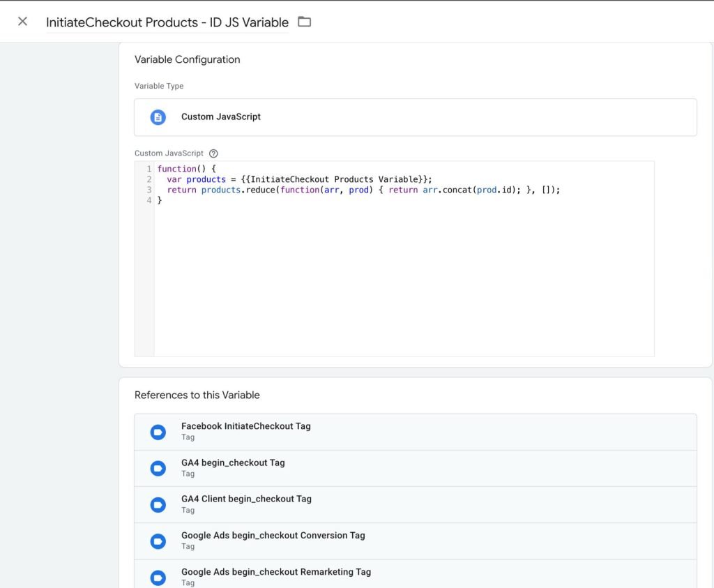Click line number 2 in the gutter
This screenshot has height=588, width=714.
click(x=149, y=179)
